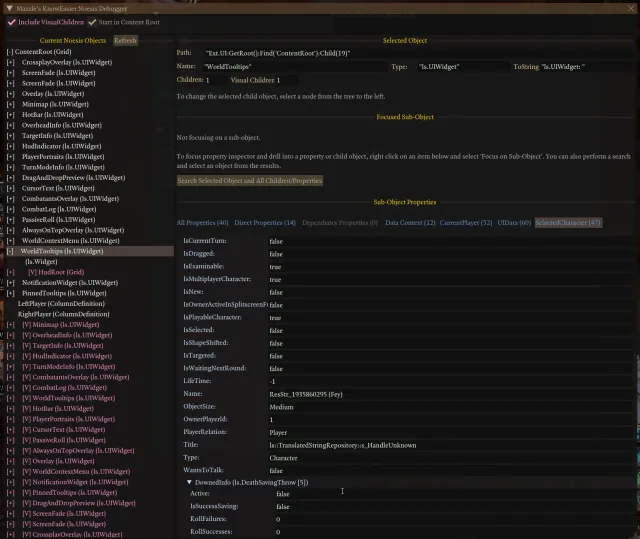Select CursorText (ls.UIWidget) tree row

click(58, 188)
